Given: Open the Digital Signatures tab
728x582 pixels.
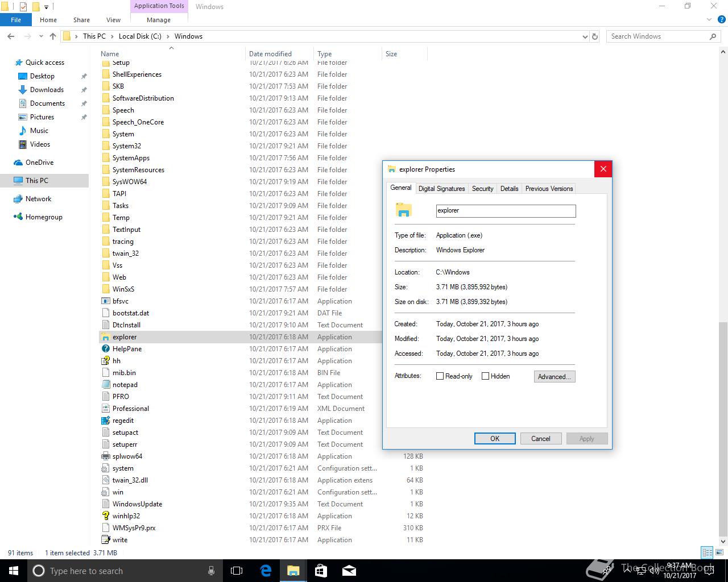Looking at the screenshot, I should [441, 189].
